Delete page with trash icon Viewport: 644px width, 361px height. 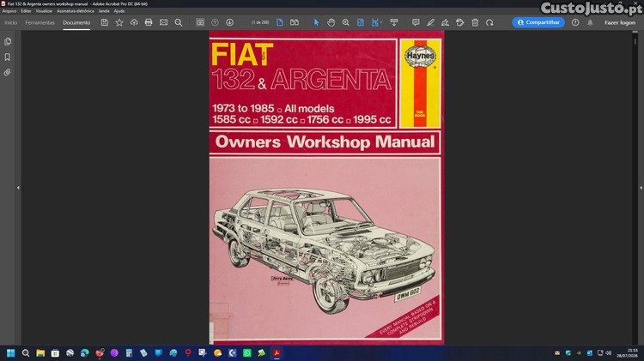(475, 22)
